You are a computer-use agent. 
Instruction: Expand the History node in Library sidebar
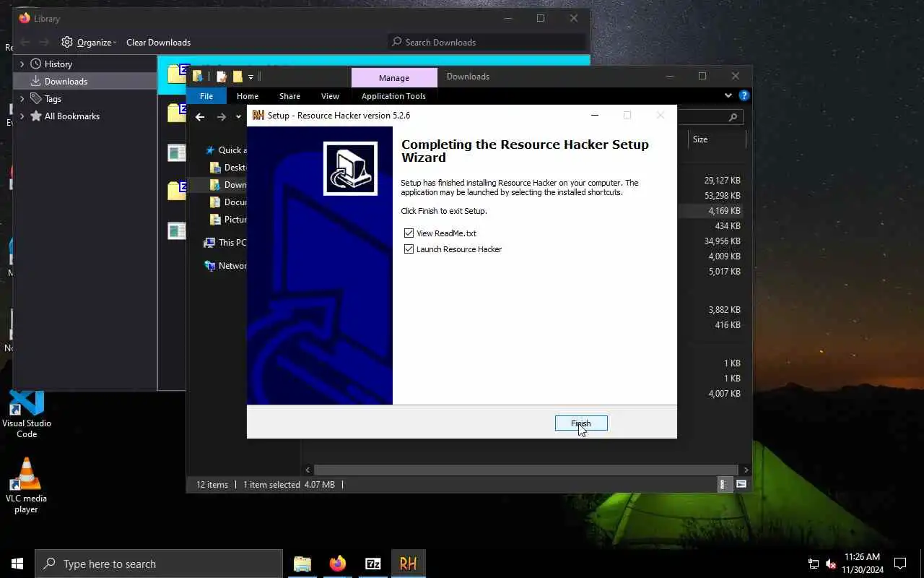(x=22, y=64)
